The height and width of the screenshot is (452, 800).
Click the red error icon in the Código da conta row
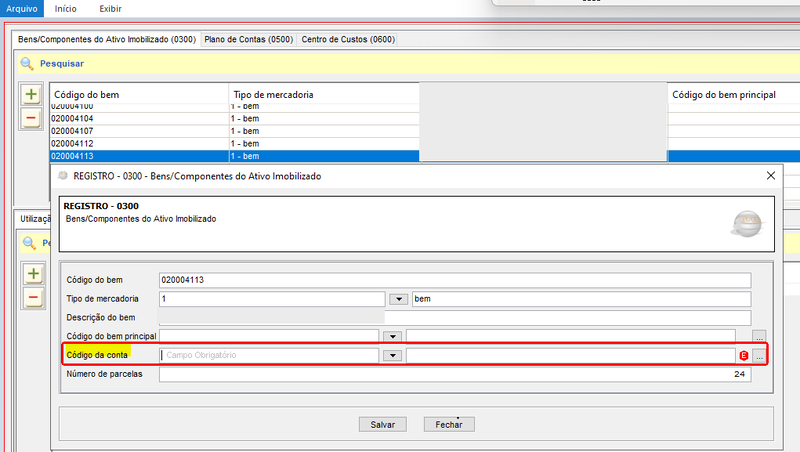[x=744, y=356]
